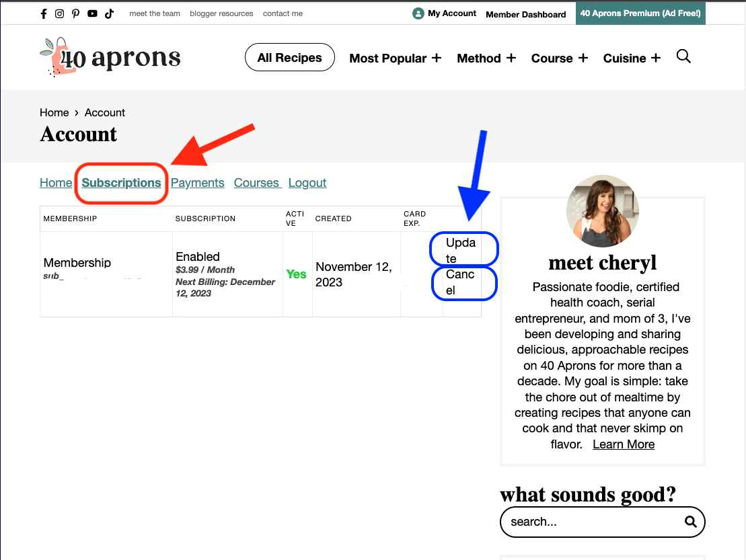The height and width of the screenshot is (560, 746).
Task: Go to Cuisine menu item
Action: [624, 58]
